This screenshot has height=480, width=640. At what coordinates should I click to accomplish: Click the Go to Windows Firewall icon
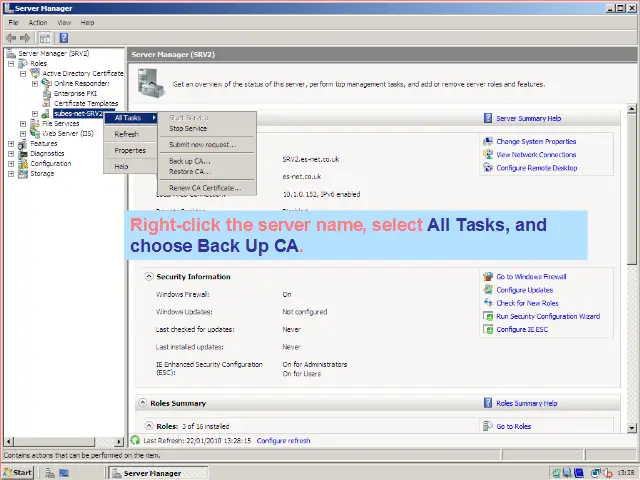coord(488,277)
